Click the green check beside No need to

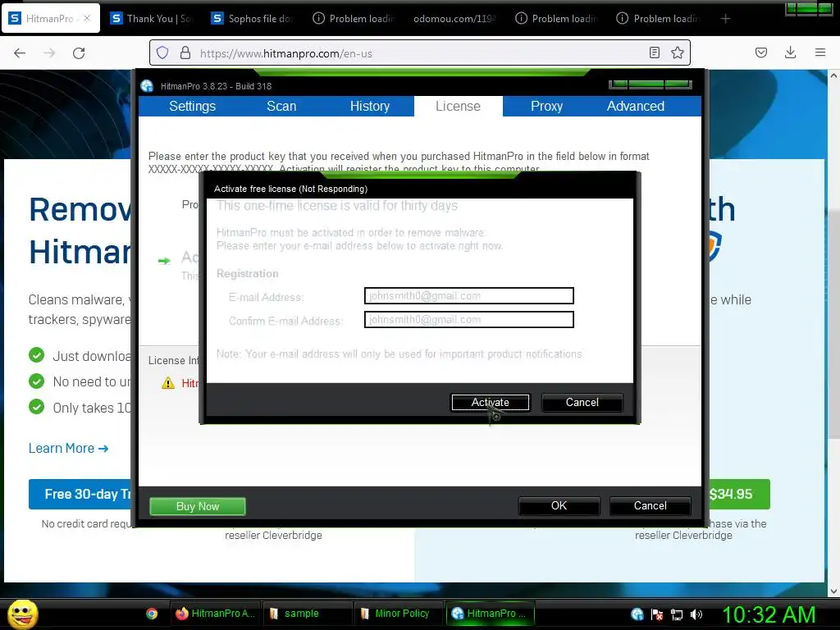click(x=36, y=381)
